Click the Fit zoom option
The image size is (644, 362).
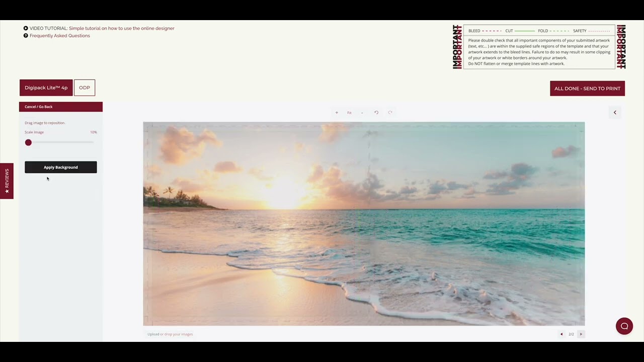click(x=349, y=113)
